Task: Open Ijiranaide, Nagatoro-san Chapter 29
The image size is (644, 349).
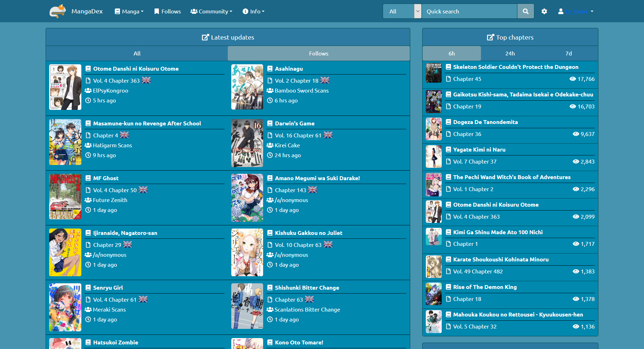Action: (x=107, y=245)
